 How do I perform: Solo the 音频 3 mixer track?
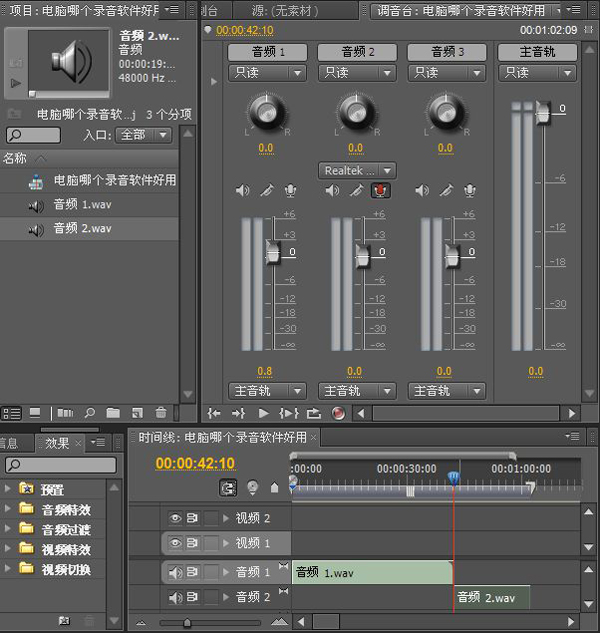click(446, 190)
